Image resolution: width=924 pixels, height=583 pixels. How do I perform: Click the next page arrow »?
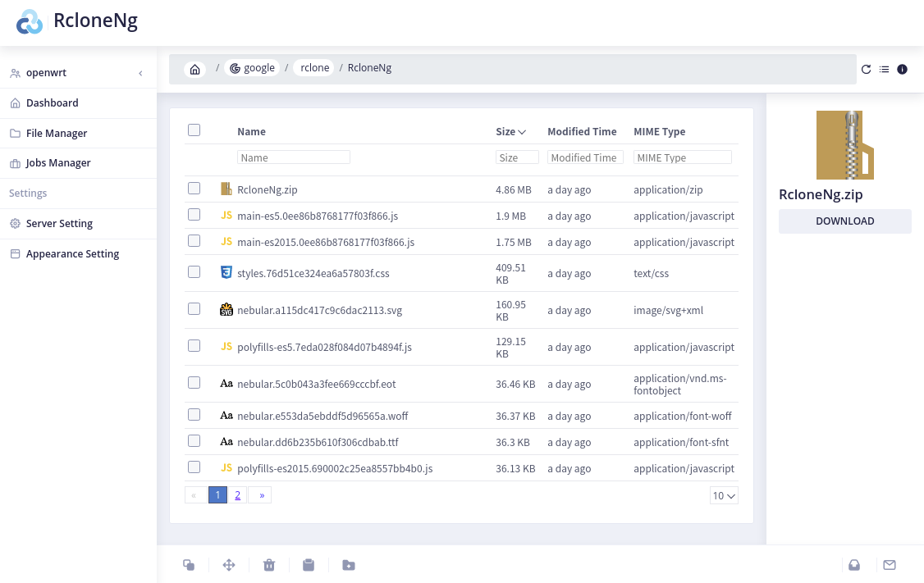pos(262,495)
